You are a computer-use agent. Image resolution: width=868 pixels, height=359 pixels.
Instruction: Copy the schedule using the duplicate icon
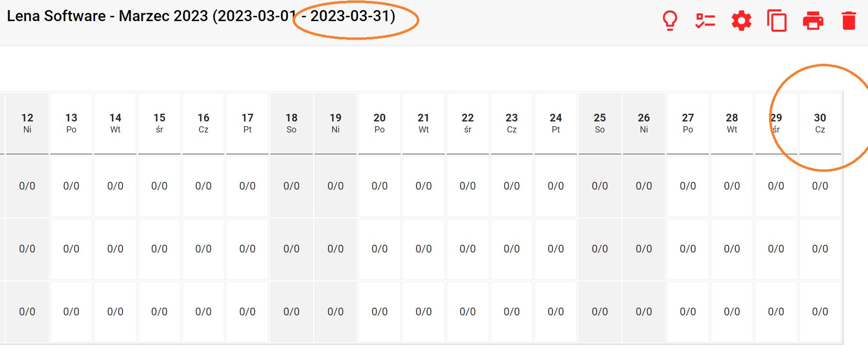pos(777,21)
